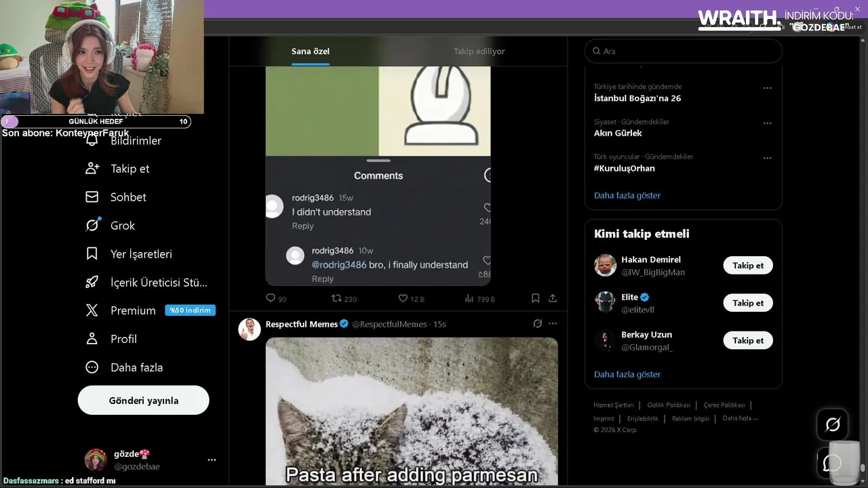Open the Profil person icon
Viewport: 868px width, 488px height.
(92, 339)
